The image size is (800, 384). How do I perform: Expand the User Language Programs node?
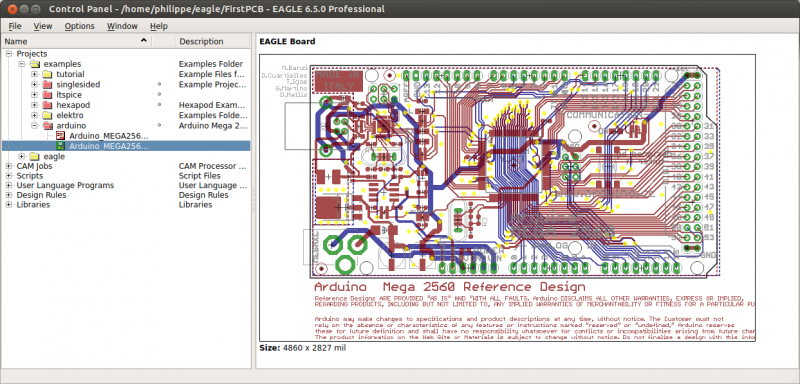(9, 186)
